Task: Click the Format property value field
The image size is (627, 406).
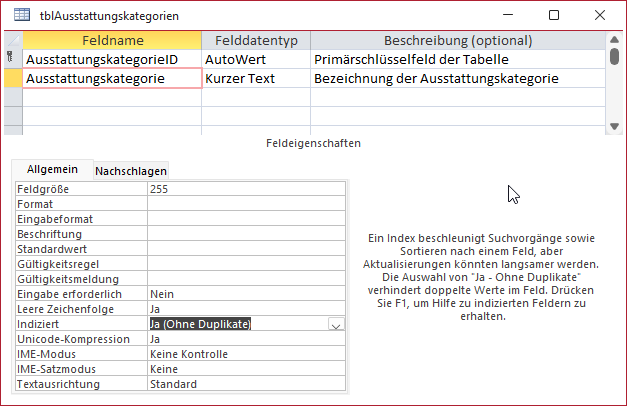Action: tap(246, 204)
